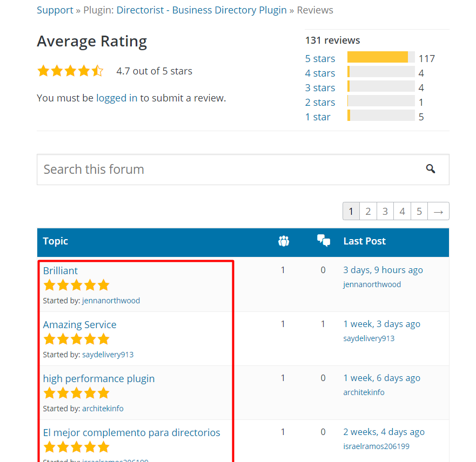Viewport: 476px width, 462px height.
Task: Click the replies speech bubbles icon
Action: (x=324, y=241)
